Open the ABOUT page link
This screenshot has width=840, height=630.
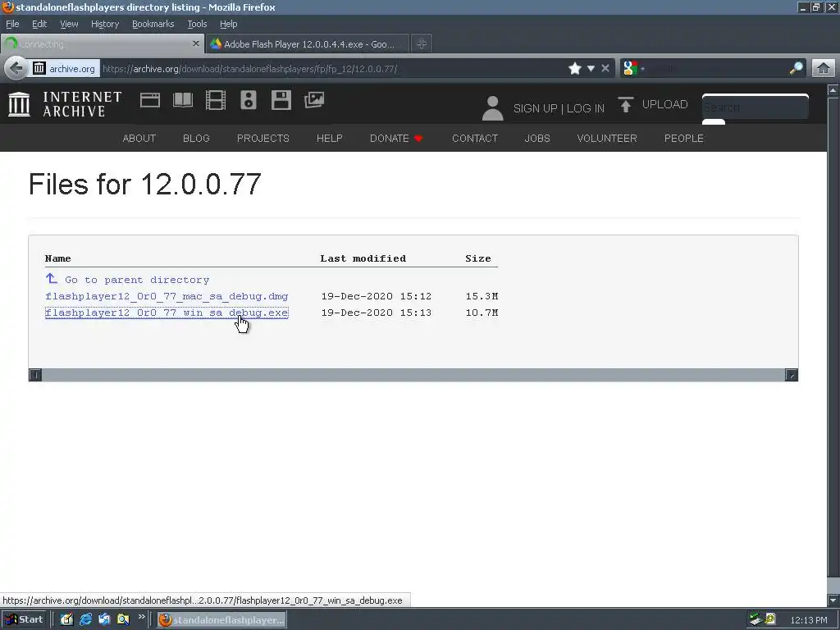[x=139, y=138]
